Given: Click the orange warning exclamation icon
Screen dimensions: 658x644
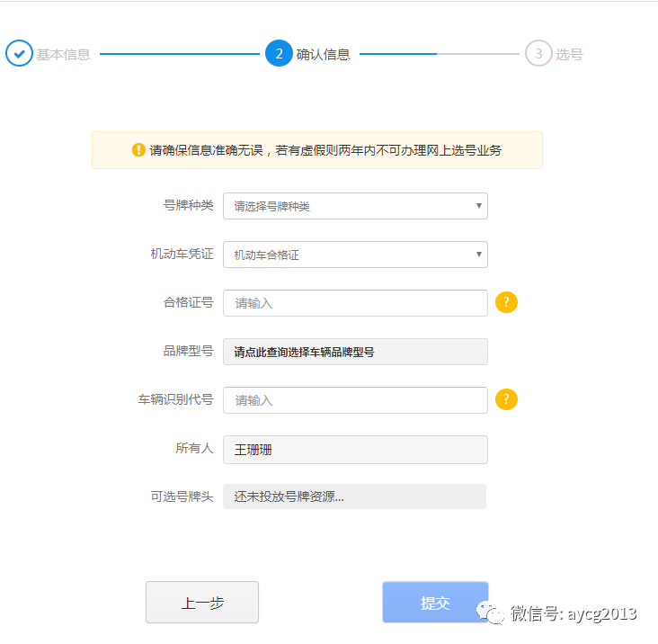Looking at the screenshot, I should click(x=138, y=150).
